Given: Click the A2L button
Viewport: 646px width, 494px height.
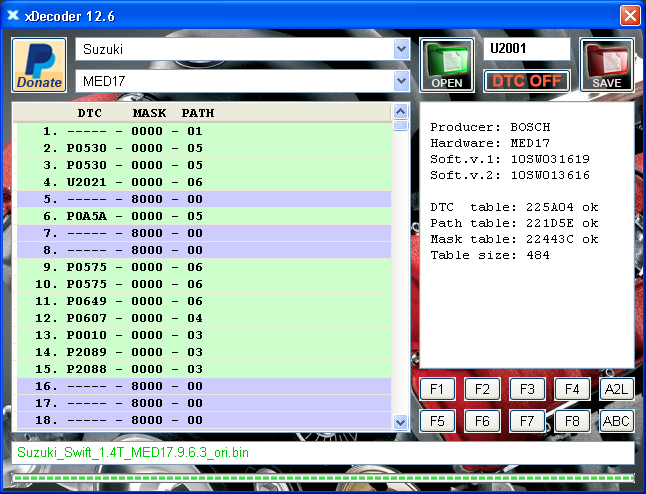Looking at the screenshot, I should click(617, 389).
